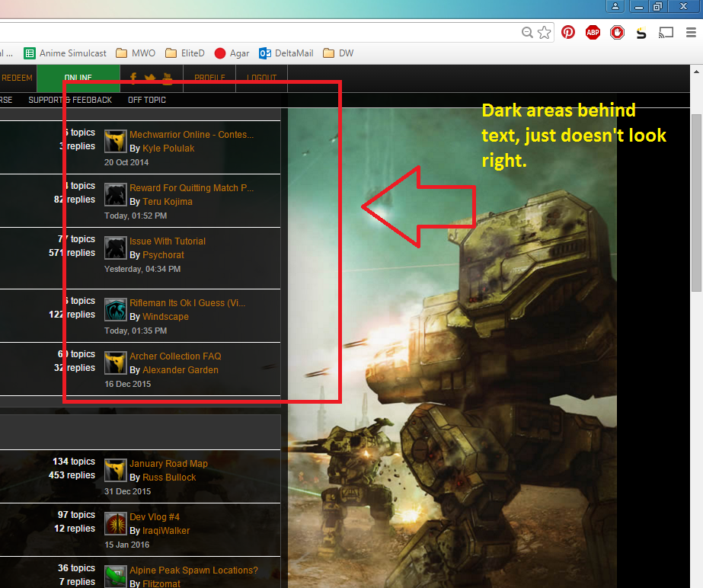The height and width of the screenshot is (588, 703).
Task: Open the Anime Simulcast bookmark
Action: (x=65, y=53)
